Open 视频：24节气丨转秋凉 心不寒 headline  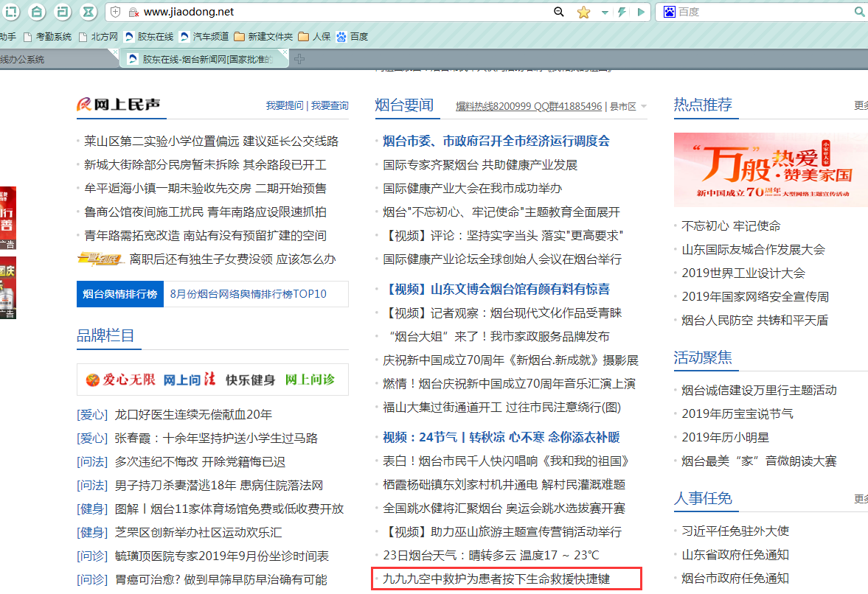tap(501, 437)
